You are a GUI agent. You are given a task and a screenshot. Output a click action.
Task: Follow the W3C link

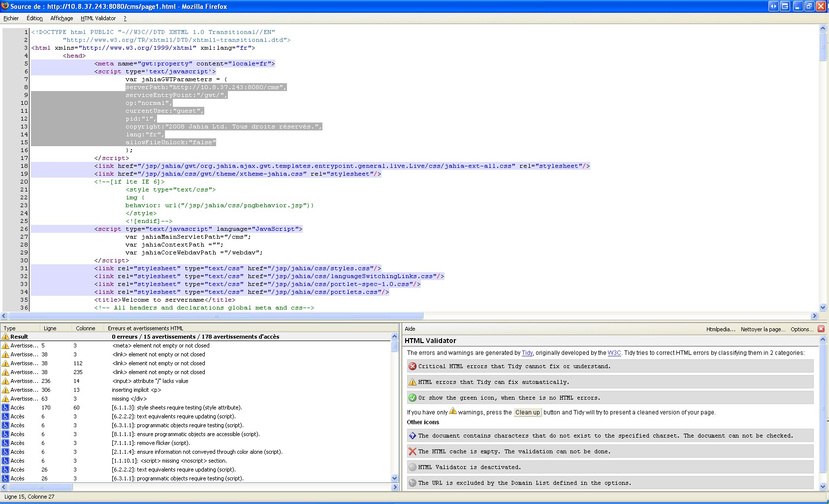click(x=614, y=353)
